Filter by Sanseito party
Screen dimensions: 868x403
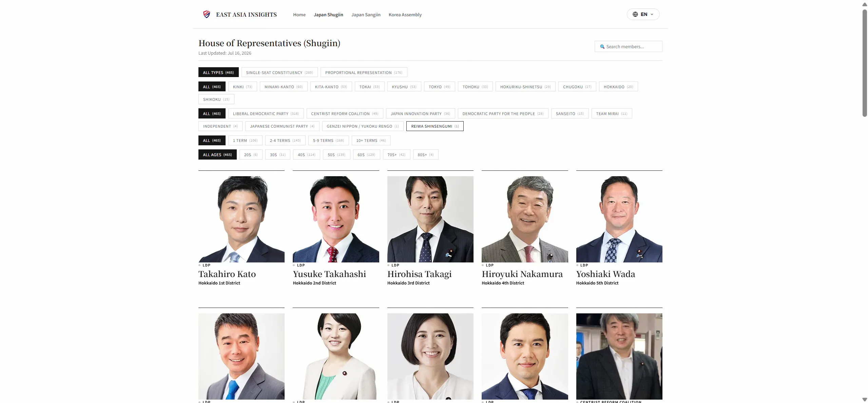(x=570, y=113)
